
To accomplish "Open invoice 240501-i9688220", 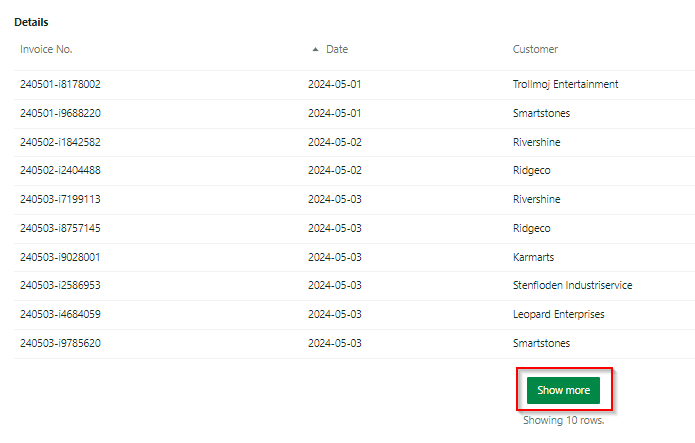I will (60, 113).
